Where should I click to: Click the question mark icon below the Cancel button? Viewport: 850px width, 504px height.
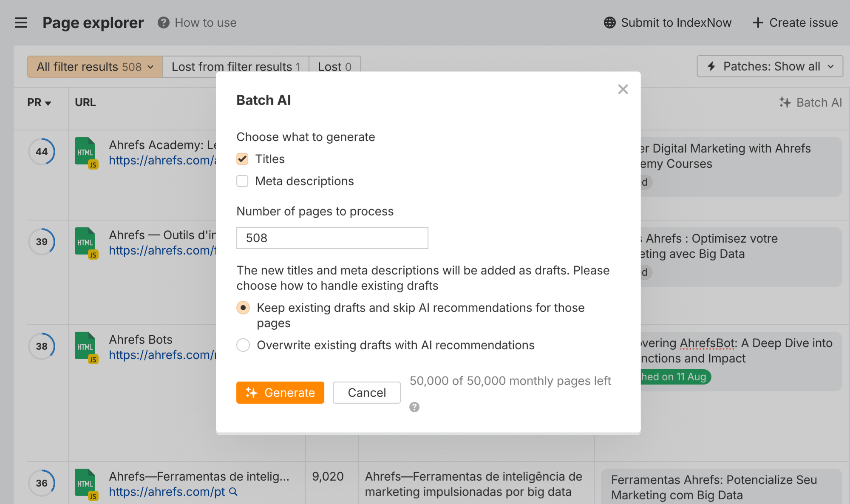(414, 407)
